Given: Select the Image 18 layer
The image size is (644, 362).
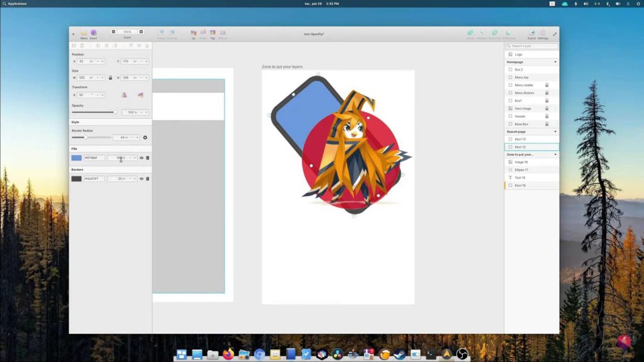Looking at the screenshot, I should point(531,162).
